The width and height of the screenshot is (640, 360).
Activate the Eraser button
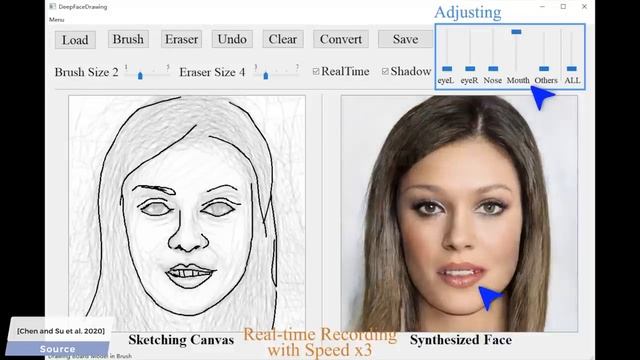(181, 39)
